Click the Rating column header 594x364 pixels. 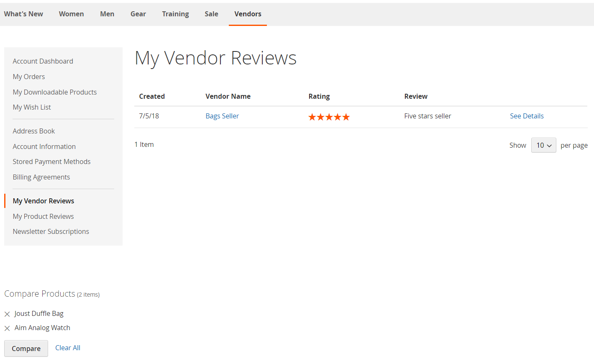pos(319,96)
